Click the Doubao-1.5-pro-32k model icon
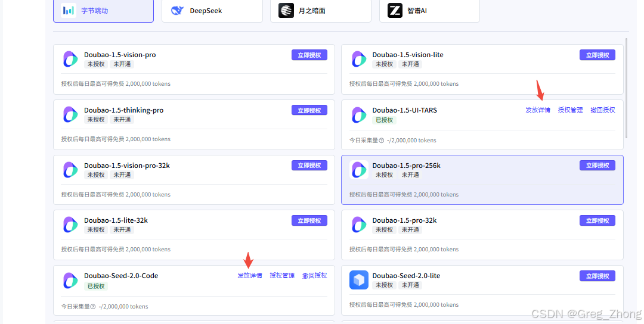 click(x=358, y=225)
